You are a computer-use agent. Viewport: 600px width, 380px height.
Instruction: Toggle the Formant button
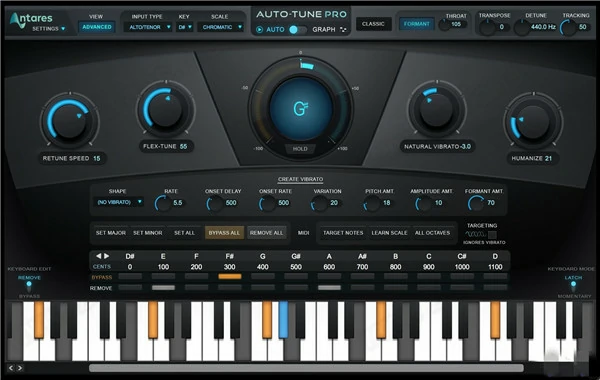click(x=416, y=24)
